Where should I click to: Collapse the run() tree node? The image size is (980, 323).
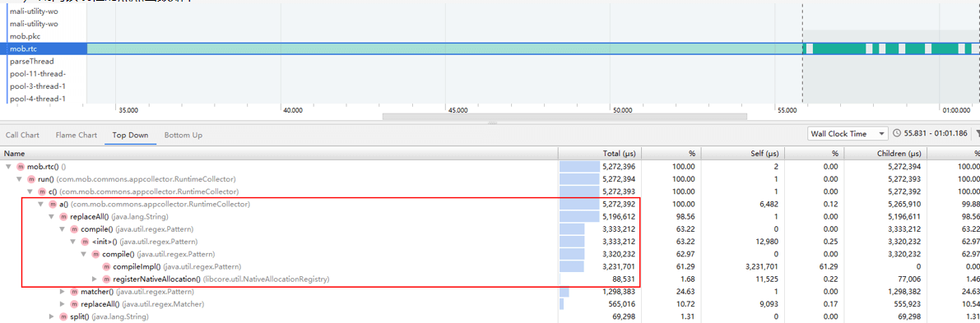[x=20, y=179]
